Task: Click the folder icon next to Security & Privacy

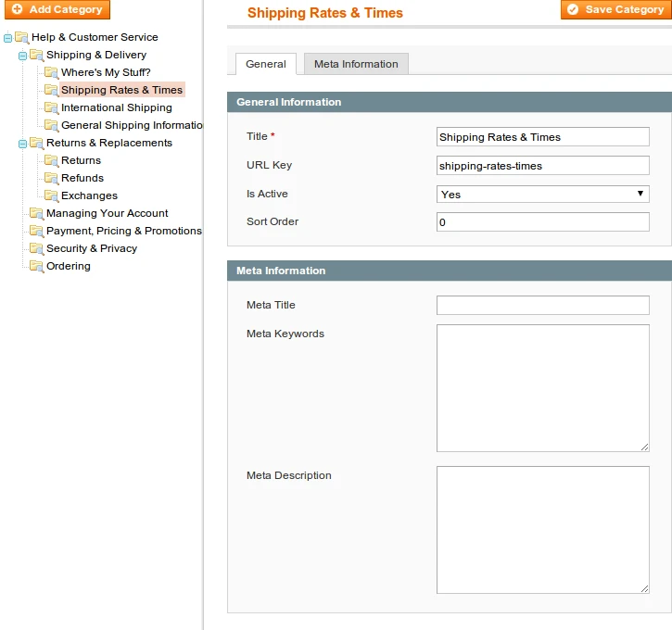Action: tap(36, 248)
